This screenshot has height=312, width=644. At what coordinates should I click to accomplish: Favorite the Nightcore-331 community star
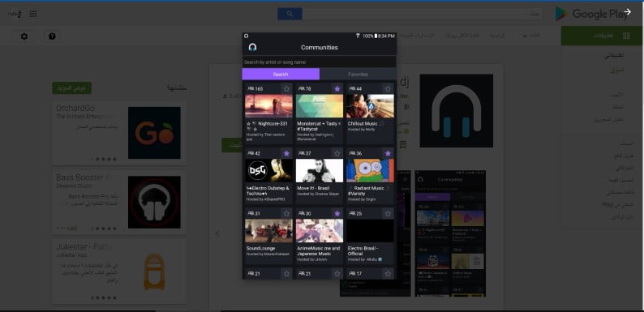pyautogui.click(x=286, y=88)
